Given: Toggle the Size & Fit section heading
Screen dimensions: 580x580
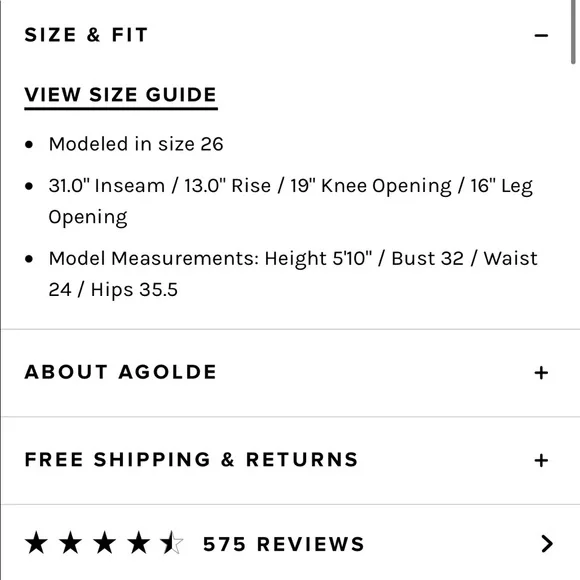Looking at the screenshot, I should click(86, 35).
